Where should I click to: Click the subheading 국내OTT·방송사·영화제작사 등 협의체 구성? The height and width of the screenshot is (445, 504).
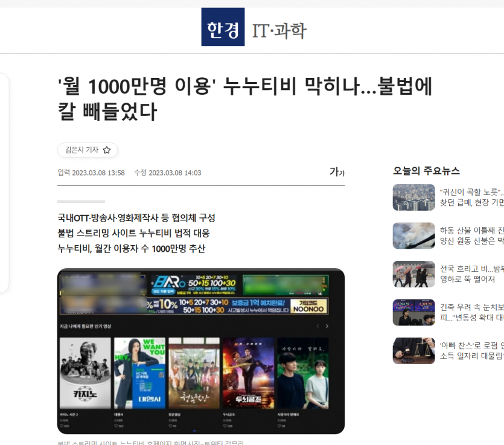coord(136,218)
